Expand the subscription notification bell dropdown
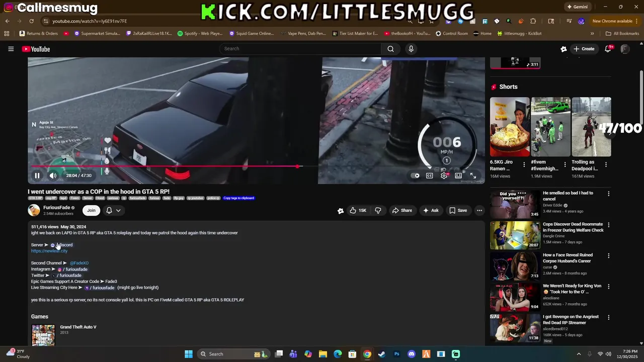This screenshot has width=644, height=362. click(x=114, y=210)
